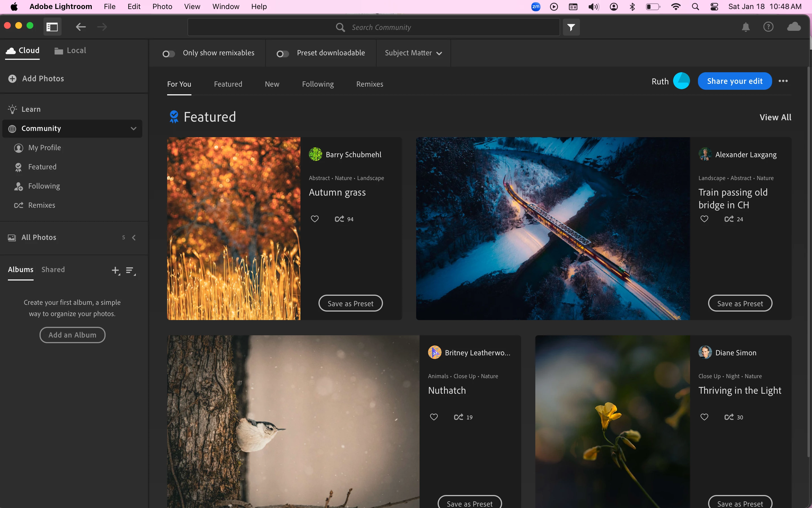Screen dimensions: 812x508
Task: Click the filter funnel icon
Action: click(x=571, y=27)
